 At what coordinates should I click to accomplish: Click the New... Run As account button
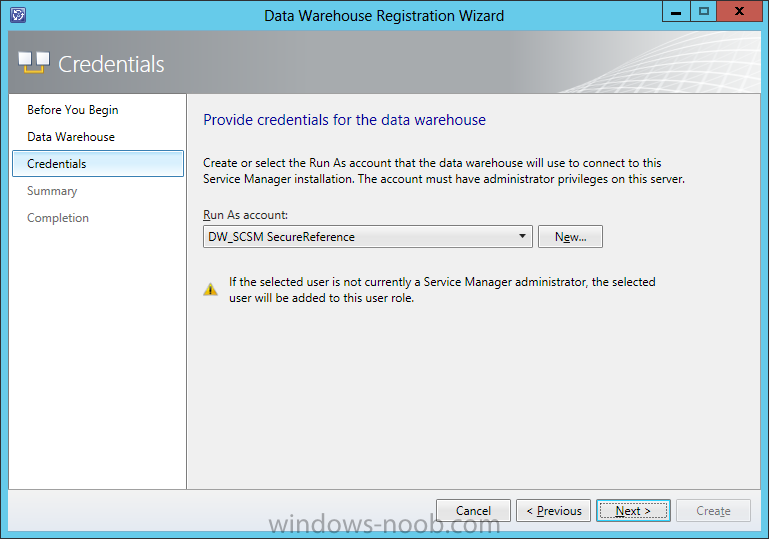[570, 237]
